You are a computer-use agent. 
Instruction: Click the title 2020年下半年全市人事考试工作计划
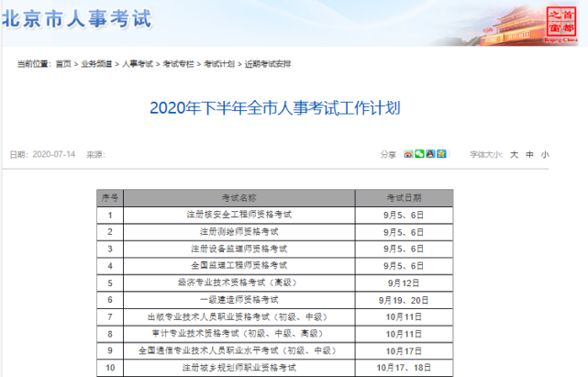point(275,108)
